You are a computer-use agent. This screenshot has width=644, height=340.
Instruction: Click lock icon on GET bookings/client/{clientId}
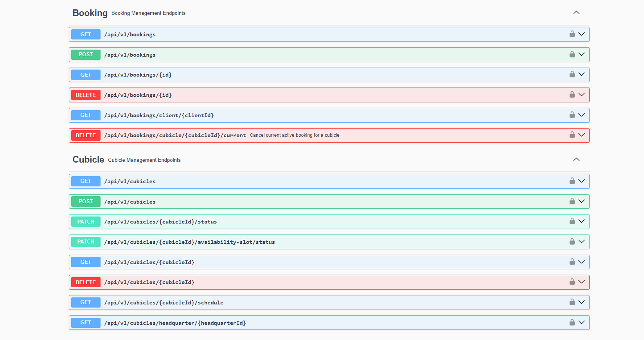[x=572, y=115]
